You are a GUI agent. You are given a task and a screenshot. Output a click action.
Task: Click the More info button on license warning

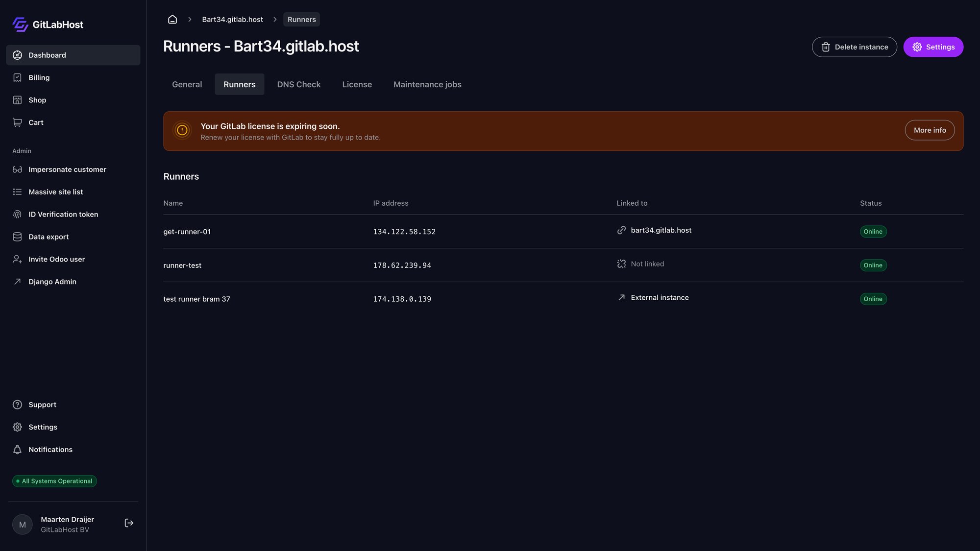930,130
